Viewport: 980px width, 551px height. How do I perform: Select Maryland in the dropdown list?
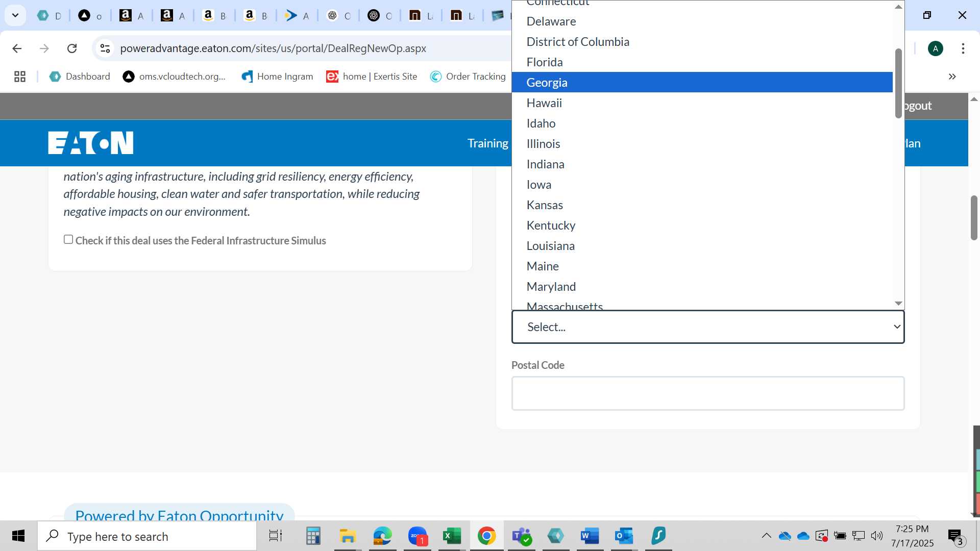click(x=702, y=287)
